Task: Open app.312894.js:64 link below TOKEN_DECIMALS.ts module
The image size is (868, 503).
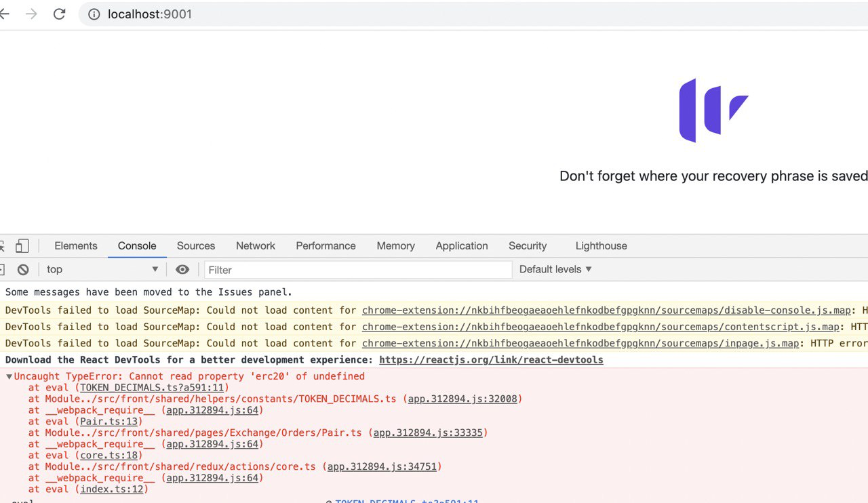Action: click(x=212, y=410)
